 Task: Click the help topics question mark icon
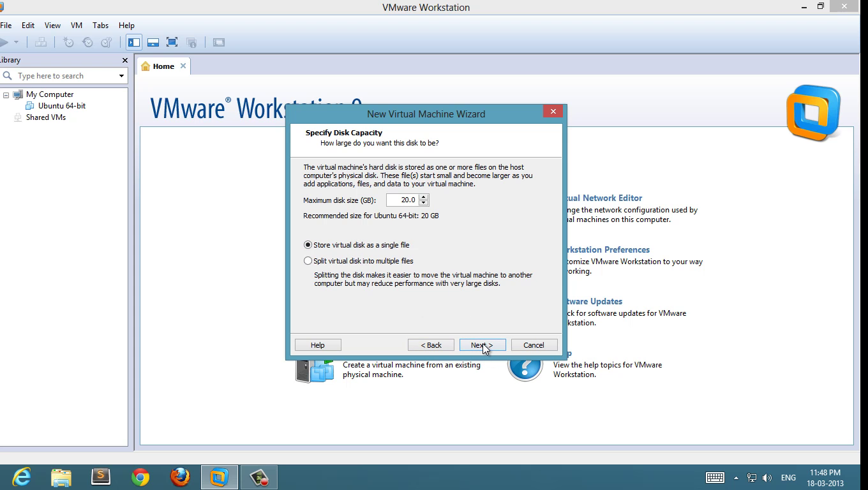(525, 367)
